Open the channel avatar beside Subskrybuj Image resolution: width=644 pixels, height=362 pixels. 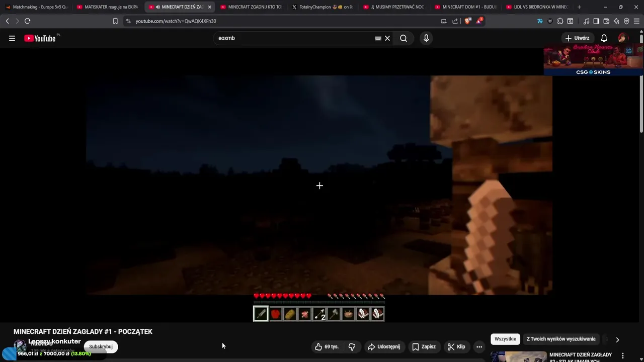(20, 346)
